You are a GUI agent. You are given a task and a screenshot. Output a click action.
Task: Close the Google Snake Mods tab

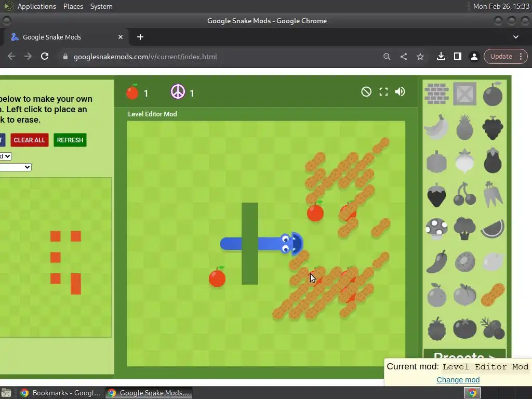[121, 37]
